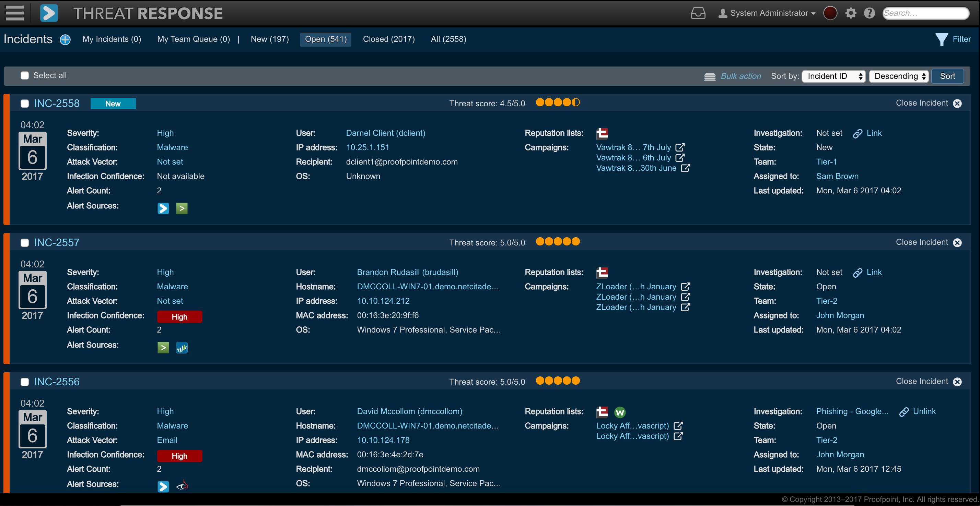Open incident INC-2556 link

(57, 382)
